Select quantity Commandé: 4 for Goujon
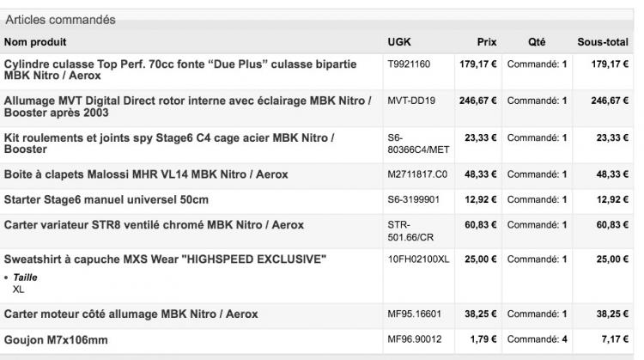Viewport: 644px width, 360px height. click(x=538, y=339)
